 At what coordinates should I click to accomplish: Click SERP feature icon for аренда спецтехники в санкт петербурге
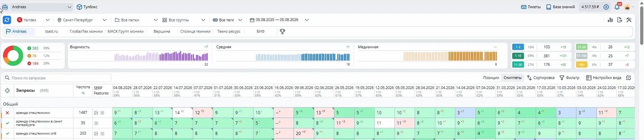click(x=96, y=123)
